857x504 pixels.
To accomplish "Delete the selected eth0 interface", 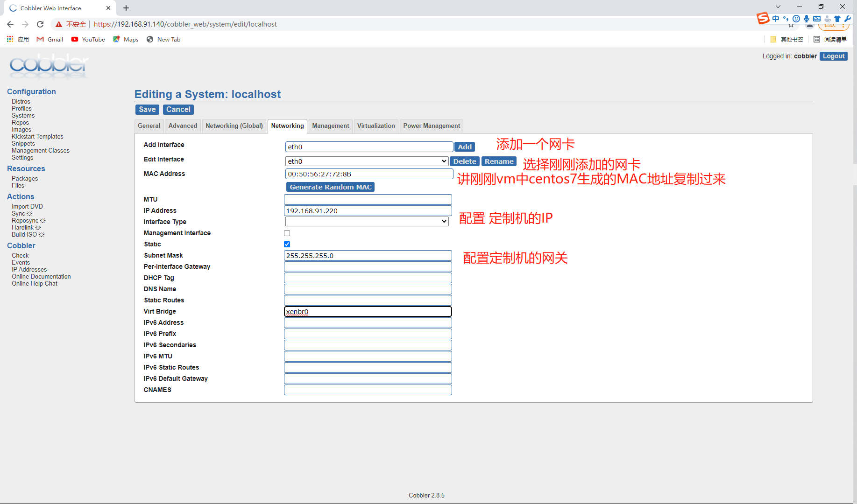I will click(x=465, y=161).
